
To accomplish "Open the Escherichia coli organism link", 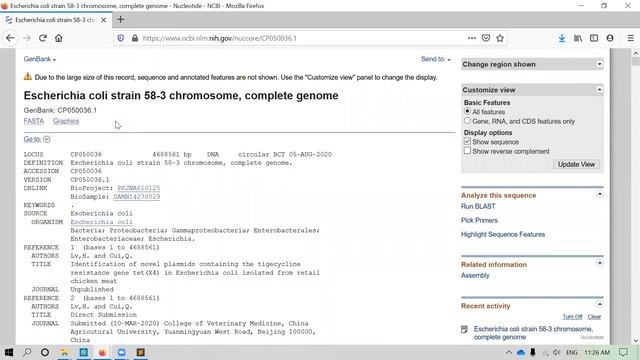I will (102, 222).
